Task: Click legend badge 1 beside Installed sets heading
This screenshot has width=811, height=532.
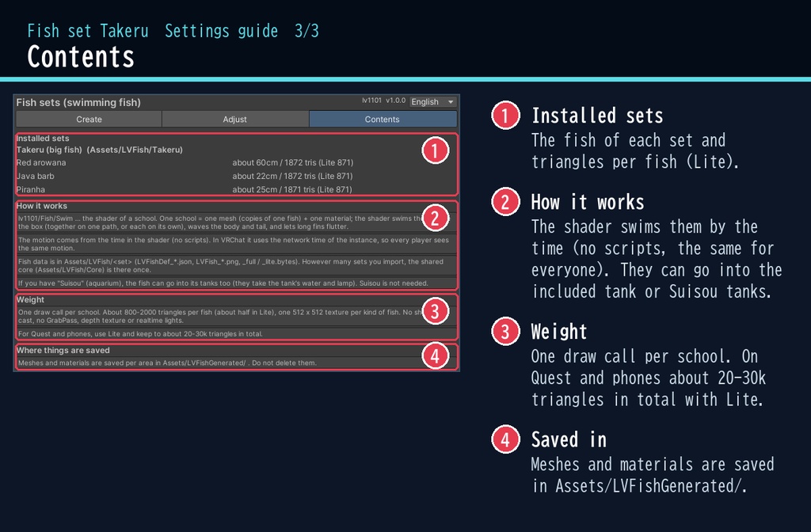Action: 505,116
